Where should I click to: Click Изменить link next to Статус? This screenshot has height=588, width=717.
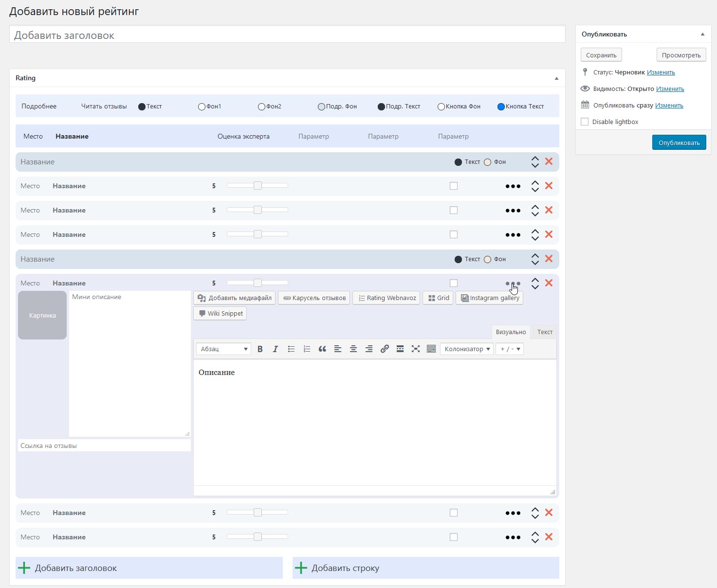click(661, 72)
